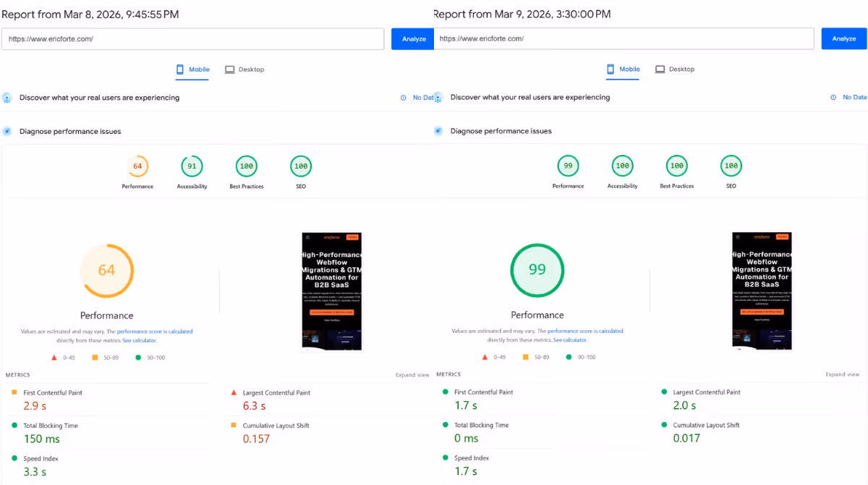Screen dimensions: 868x485
Task: Click the monitor icon on the Mar 8 report's Desktop tab
Action: tap(229, 69)
